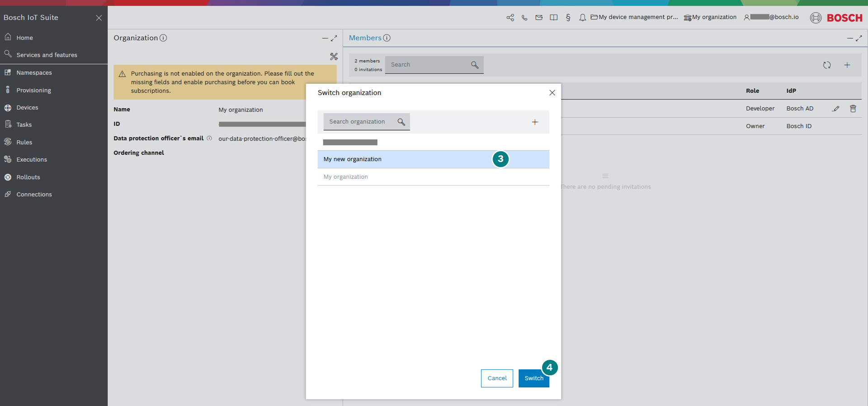Open Devices section
868x406 pixels.
[27, 107]
